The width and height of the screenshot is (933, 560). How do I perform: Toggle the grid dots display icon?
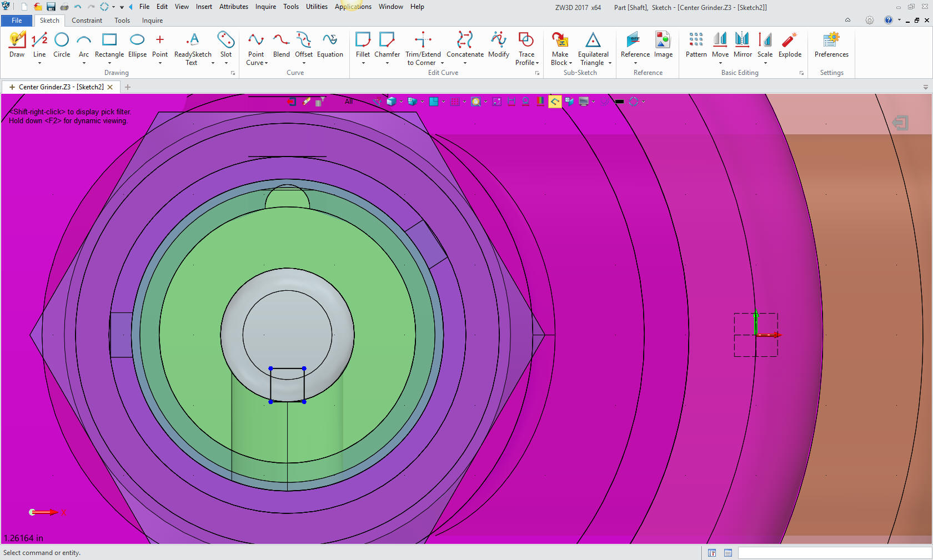click(x=455, y=102)
